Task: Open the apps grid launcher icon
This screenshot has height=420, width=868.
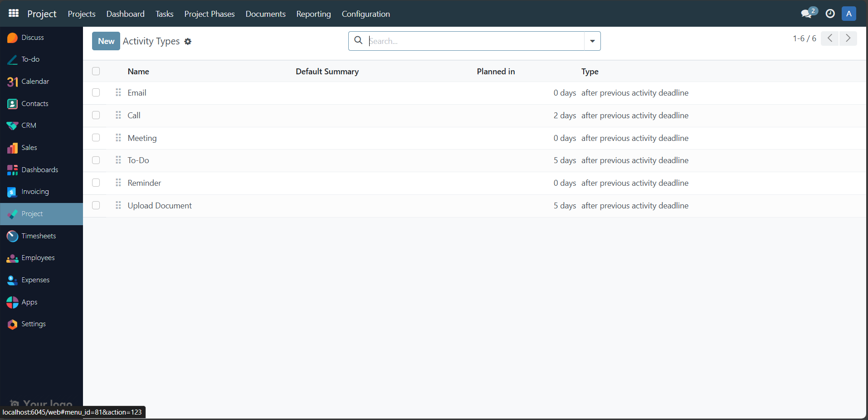Action: [13, 13]
